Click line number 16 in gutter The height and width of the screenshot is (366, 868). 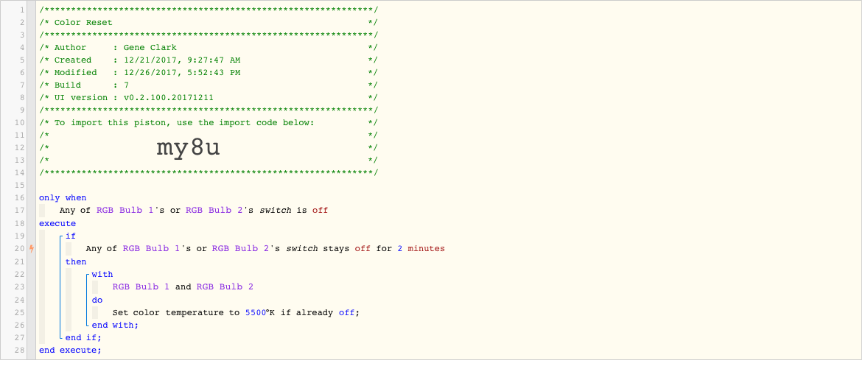point(20,197)
